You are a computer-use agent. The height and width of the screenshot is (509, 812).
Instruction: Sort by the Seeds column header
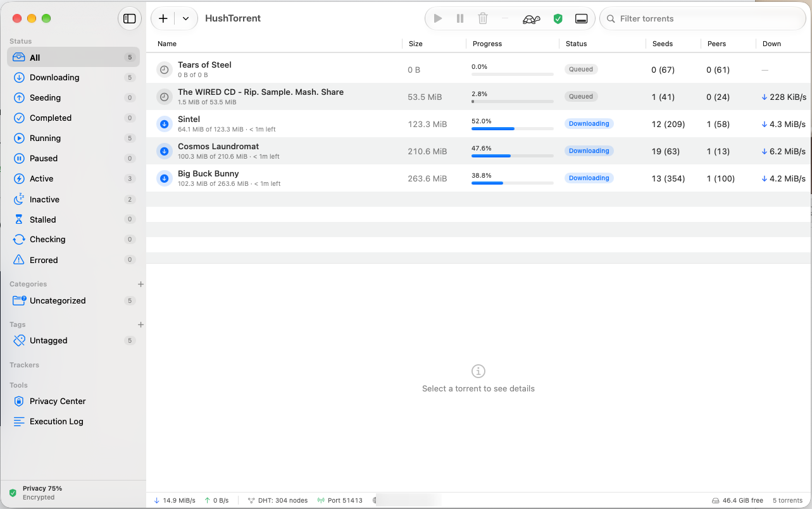point(663,44)
